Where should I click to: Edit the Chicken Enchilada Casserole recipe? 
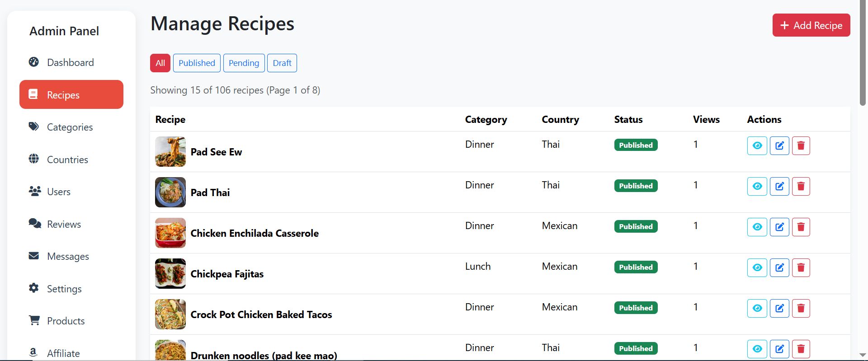coord(779,227)
